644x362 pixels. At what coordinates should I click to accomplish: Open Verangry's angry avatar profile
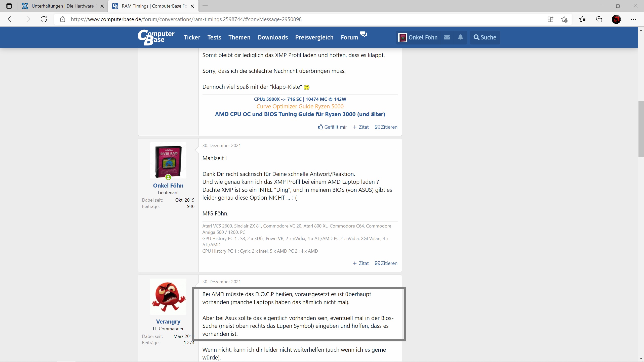(x=168, y=296)
